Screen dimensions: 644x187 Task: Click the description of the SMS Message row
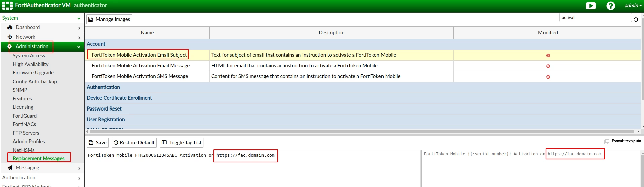coord(306,76)
